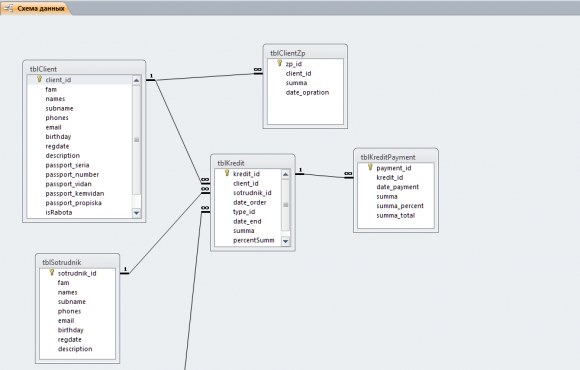Viewport: 580px width, 370px height.
Task: Select the tblKreditPayment table header
Action: tap(396, 157)
